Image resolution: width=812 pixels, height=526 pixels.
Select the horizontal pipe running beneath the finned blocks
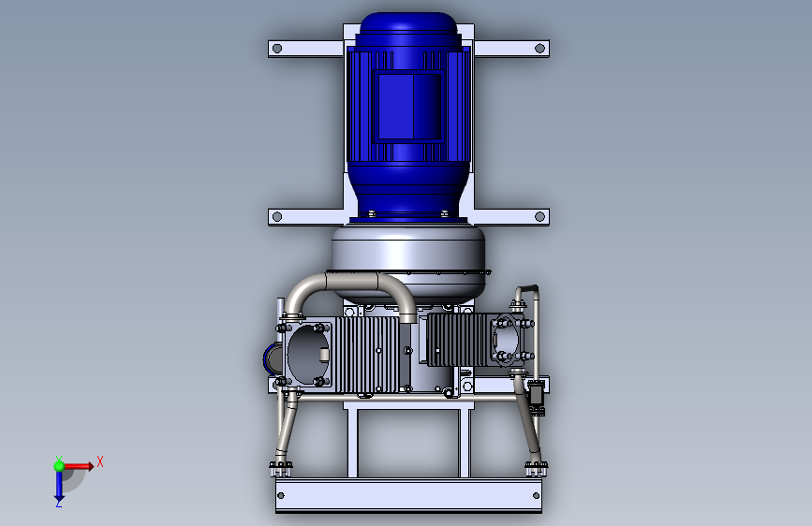tap(409, 398)
